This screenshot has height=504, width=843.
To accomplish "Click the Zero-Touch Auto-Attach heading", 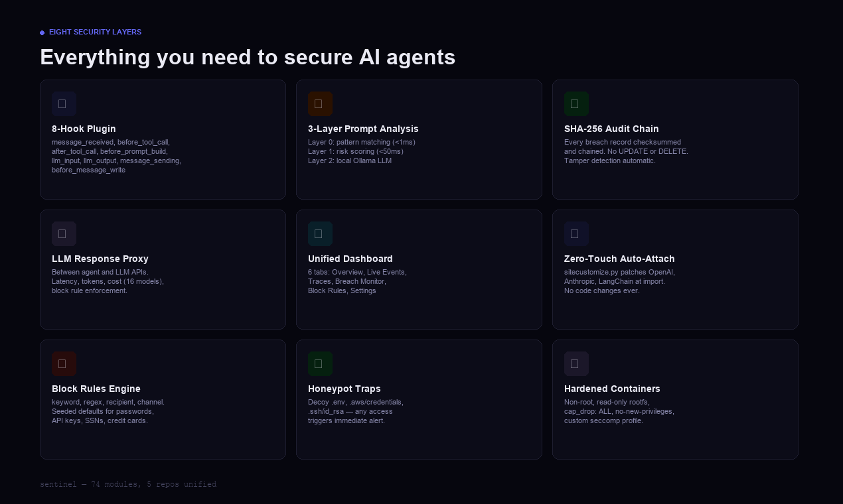I will [619, 259].
